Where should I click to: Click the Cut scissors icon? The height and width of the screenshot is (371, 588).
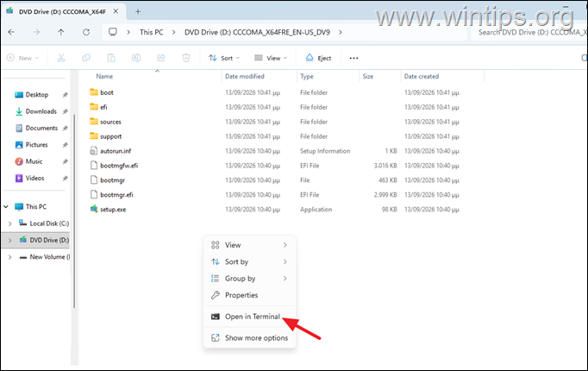click(61, 58)
